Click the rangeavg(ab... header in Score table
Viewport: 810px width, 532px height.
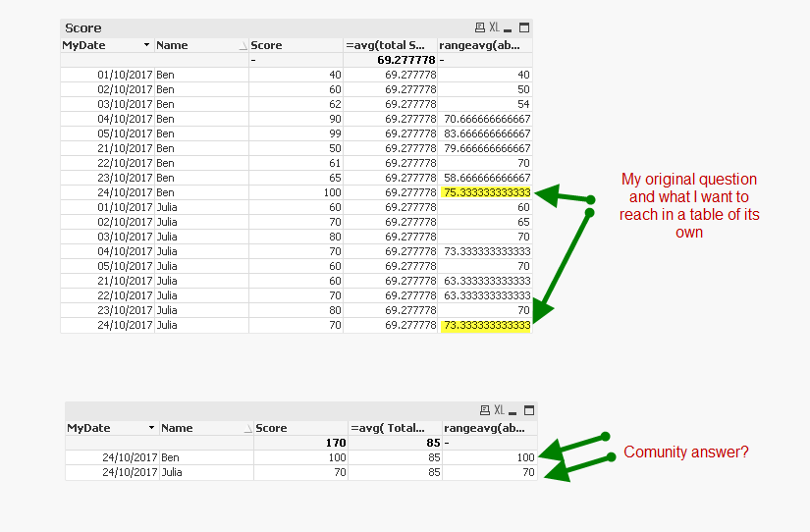485,45
